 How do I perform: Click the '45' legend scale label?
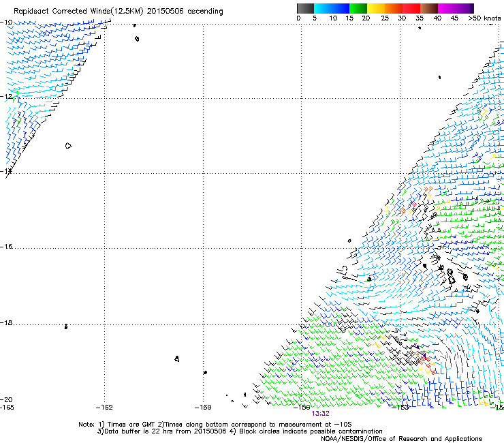tap(454, 18)
